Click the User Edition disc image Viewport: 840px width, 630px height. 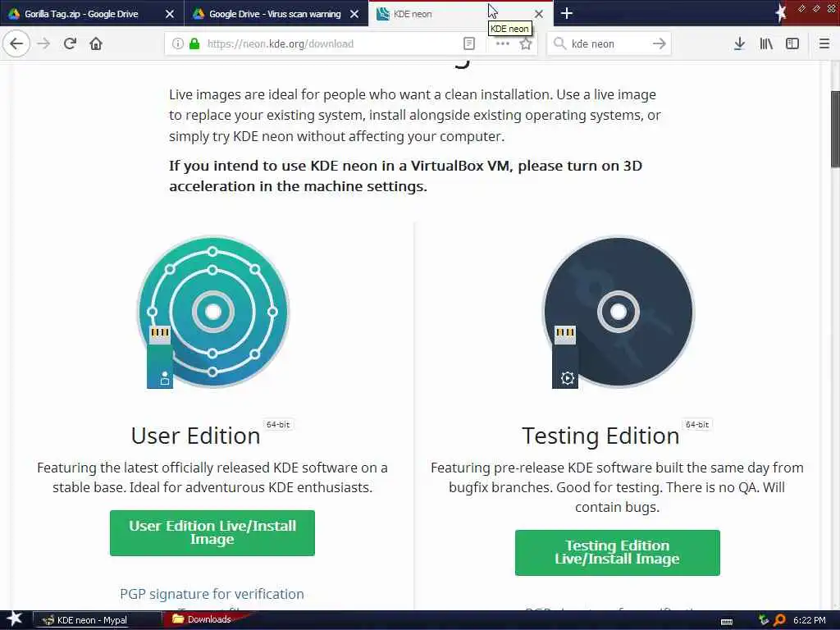tap(212, 312)
